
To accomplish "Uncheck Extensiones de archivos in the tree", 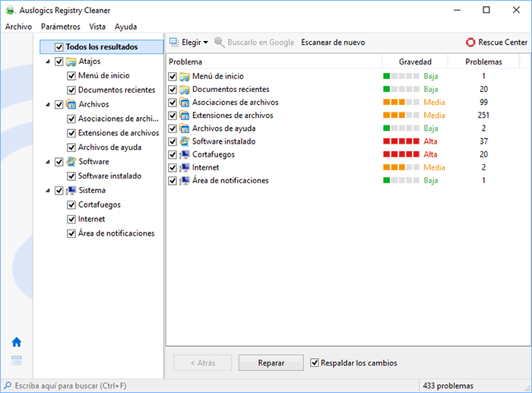I will click(x=71, y=133).
